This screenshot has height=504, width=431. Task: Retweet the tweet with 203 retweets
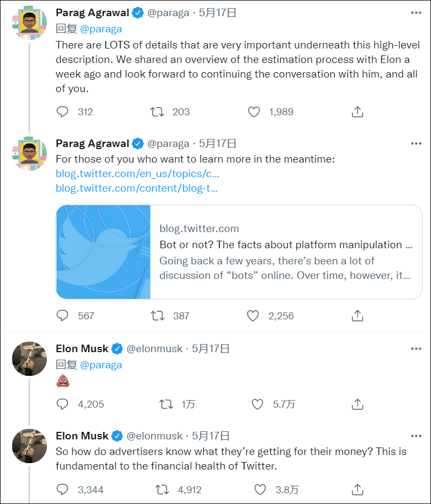157,111
